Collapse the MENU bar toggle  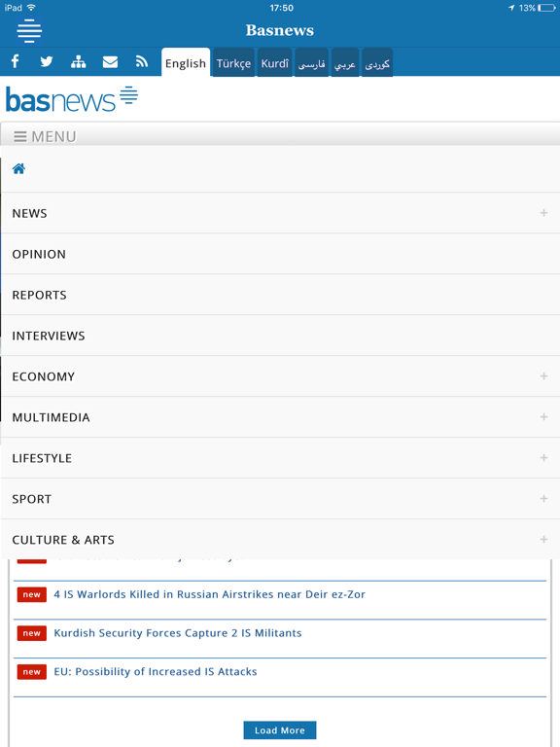coord(280,135)
